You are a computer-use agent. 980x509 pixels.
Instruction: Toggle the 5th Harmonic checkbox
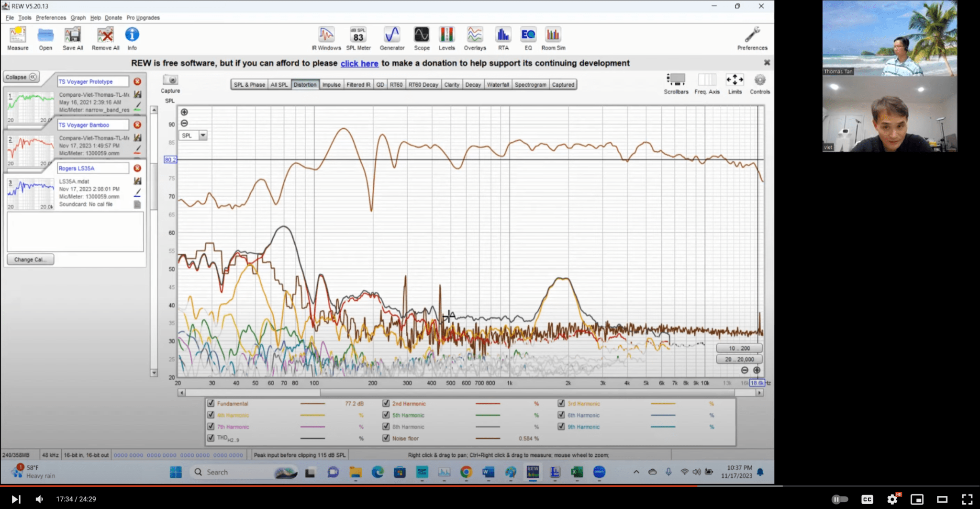[386, 415]
